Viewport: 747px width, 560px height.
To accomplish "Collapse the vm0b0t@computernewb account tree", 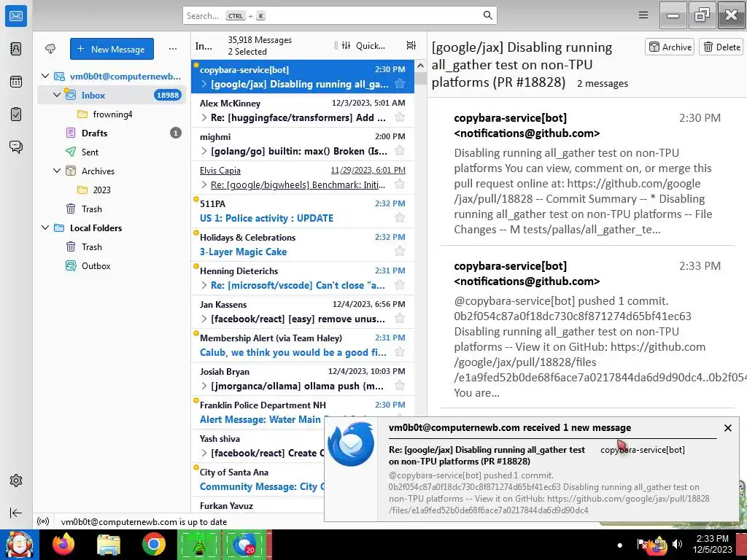I will point(45,76).
